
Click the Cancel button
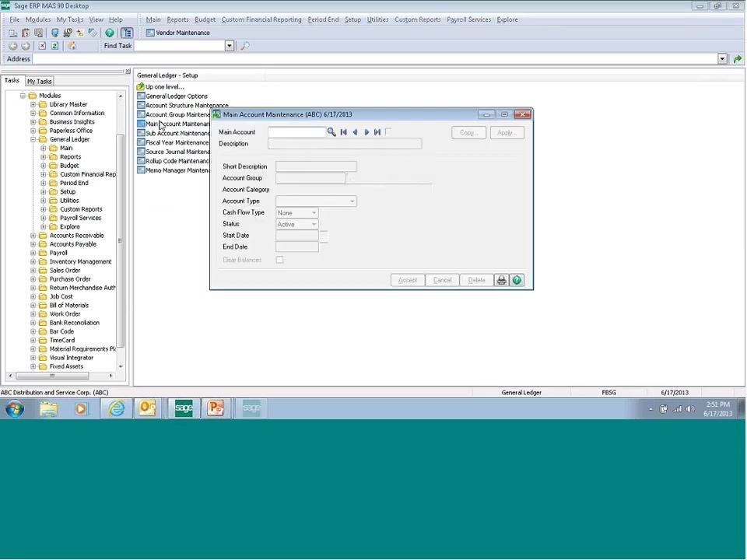(442, 280)
